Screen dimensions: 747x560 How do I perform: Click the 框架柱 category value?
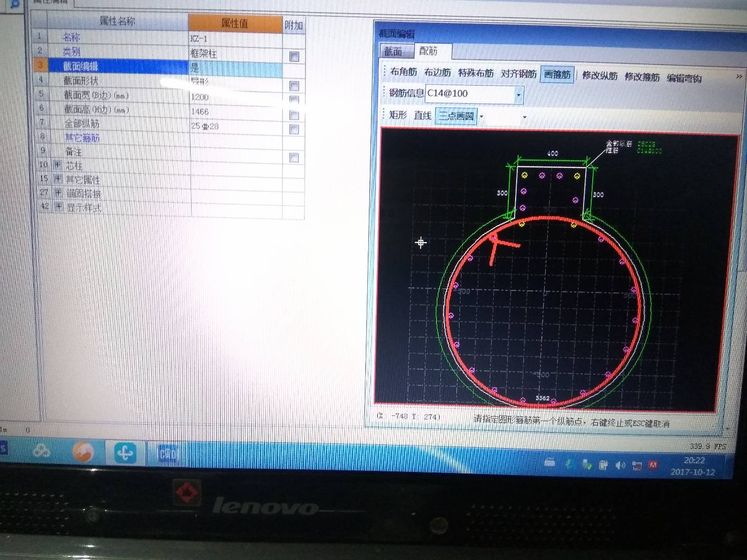click(236, 53)
